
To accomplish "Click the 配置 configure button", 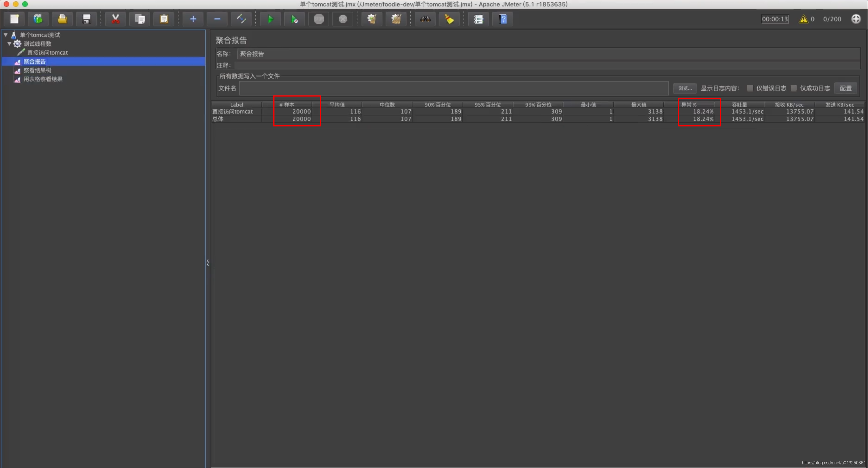I will coord(845,88).
